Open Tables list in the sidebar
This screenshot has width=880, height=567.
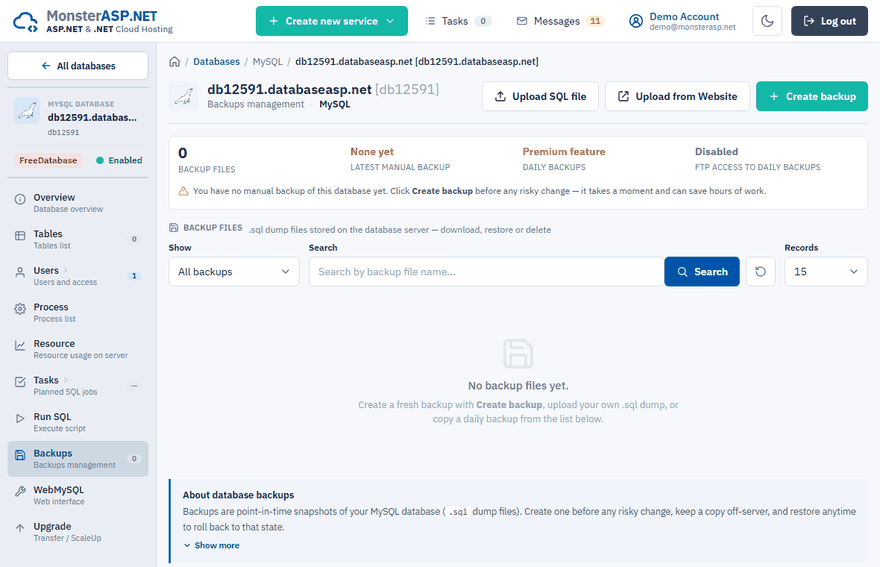[78, 239]
